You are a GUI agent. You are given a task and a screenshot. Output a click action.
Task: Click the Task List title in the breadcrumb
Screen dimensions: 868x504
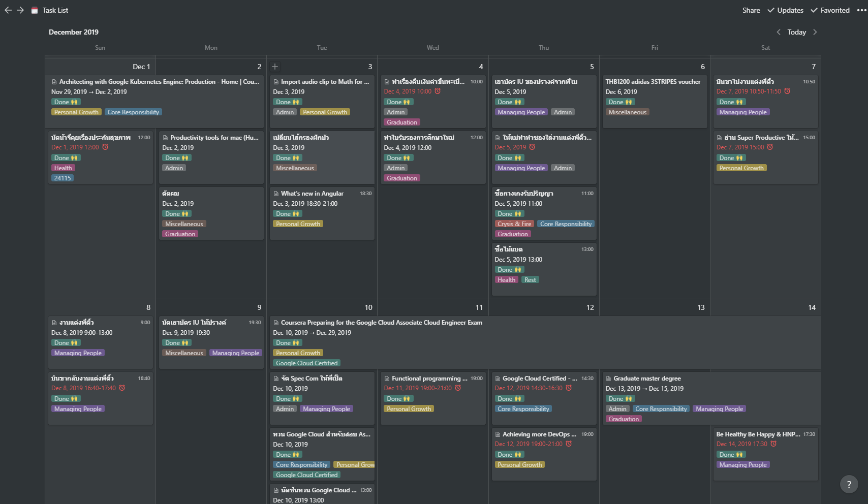pos(55,10)
